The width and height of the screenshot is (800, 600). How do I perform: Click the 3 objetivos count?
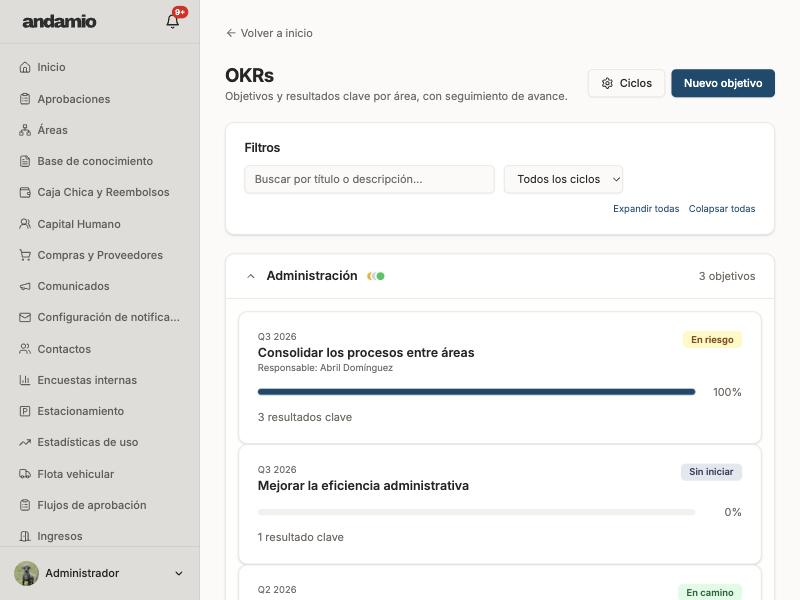click(x=727, y=276)
